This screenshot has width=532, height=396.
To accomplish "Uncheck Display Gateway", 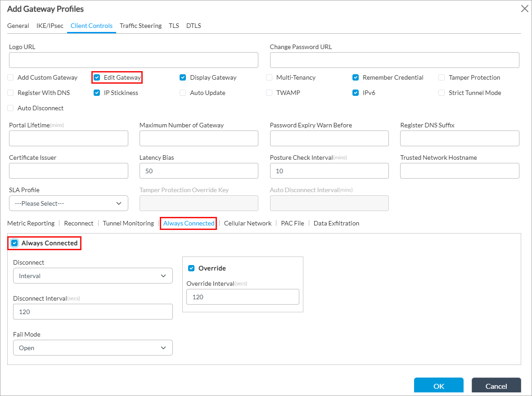I will (183, 77).
